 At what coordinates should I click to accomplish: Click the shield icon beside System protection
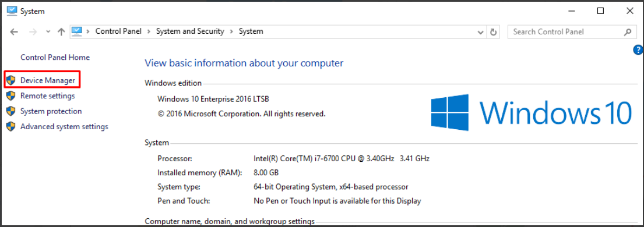11,111
